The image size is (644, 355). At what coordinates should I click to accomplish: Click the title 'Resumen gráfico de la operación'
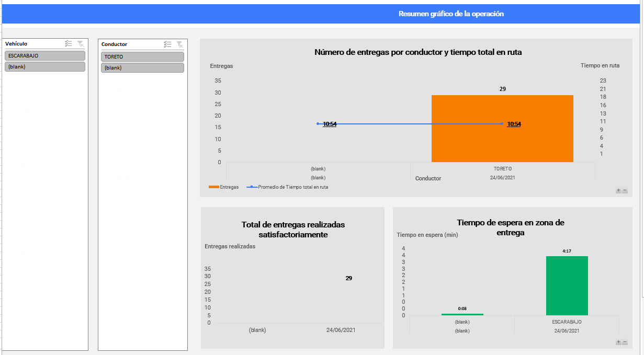tap(451, 14)
